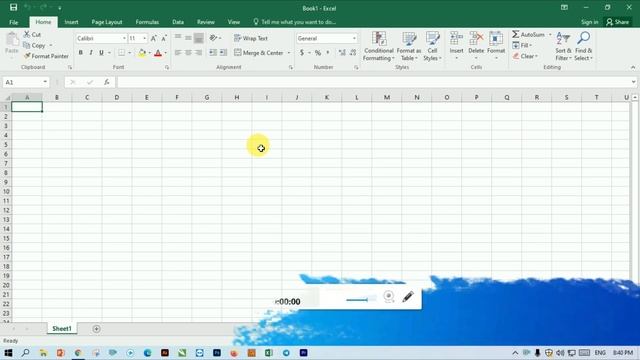Image resolution: width=640 pixels, height=360 pixels.
Task: Apply the yellow Fill Color bucket
Action: coord(142,53)
